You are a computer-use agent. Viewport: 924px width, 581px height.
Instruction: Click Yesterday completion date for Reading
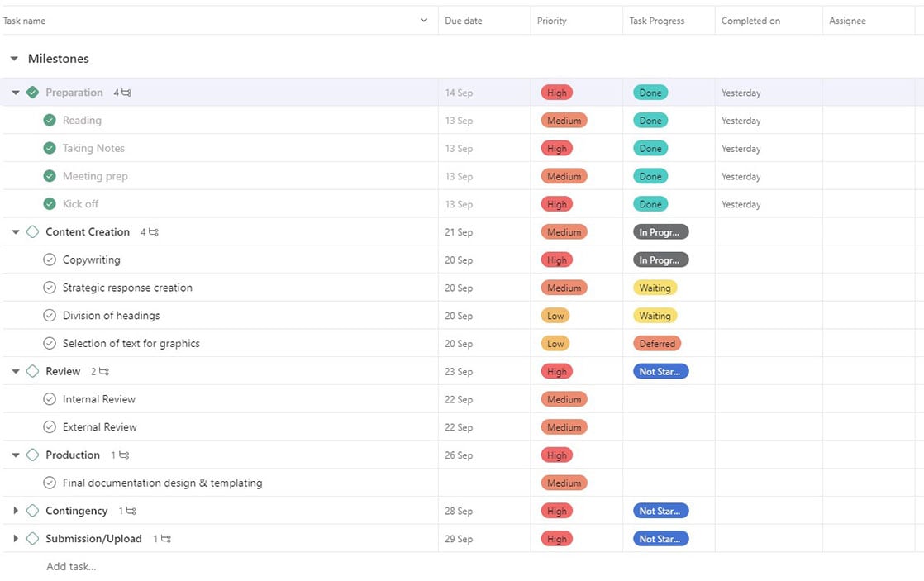[x=741, y=120]
